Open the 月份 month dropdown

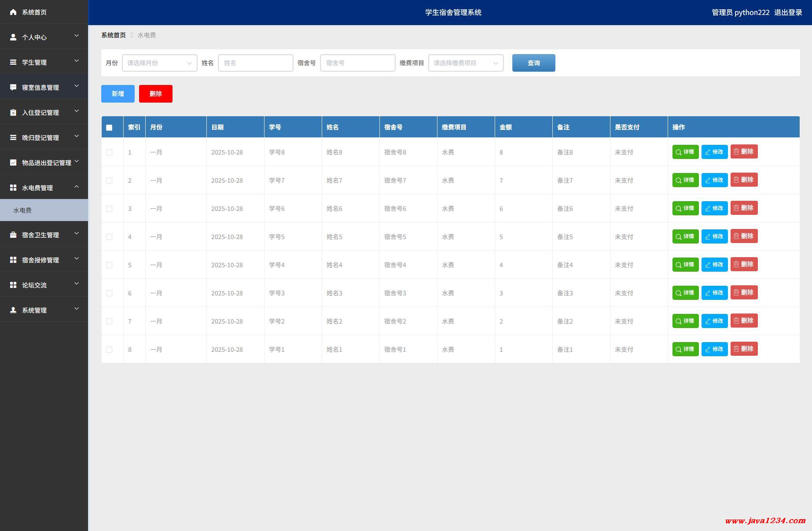click(x=159, y=63)
